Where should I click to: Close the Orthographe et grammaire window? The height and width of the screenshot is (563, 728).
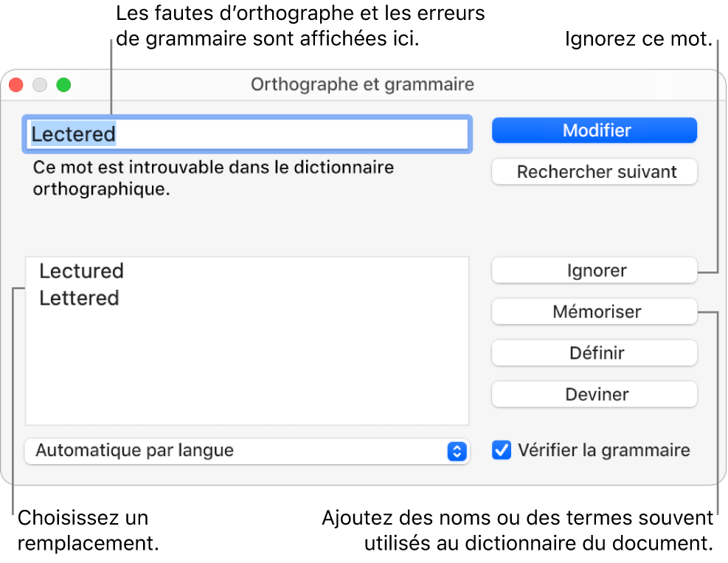(x=15, y=85)
